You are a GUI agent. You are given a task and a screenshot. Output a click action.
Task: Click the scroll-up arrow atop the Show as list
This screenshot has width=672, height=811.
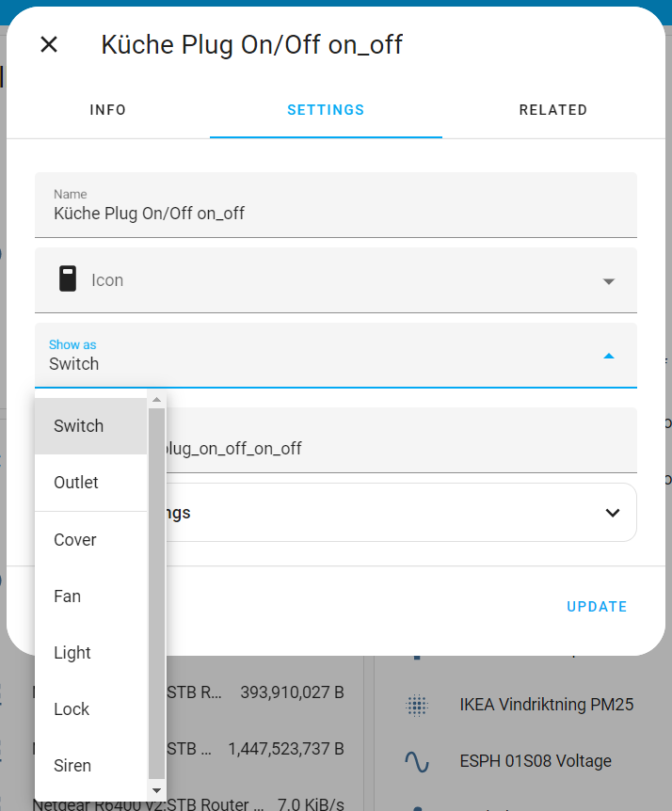tap(157, 399)
